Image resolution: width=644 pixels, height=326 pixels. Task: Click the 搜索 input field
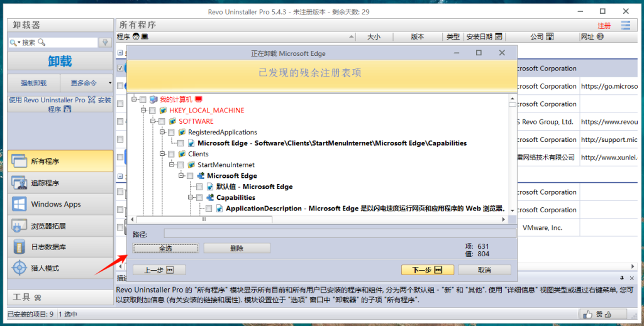[53, 42]
